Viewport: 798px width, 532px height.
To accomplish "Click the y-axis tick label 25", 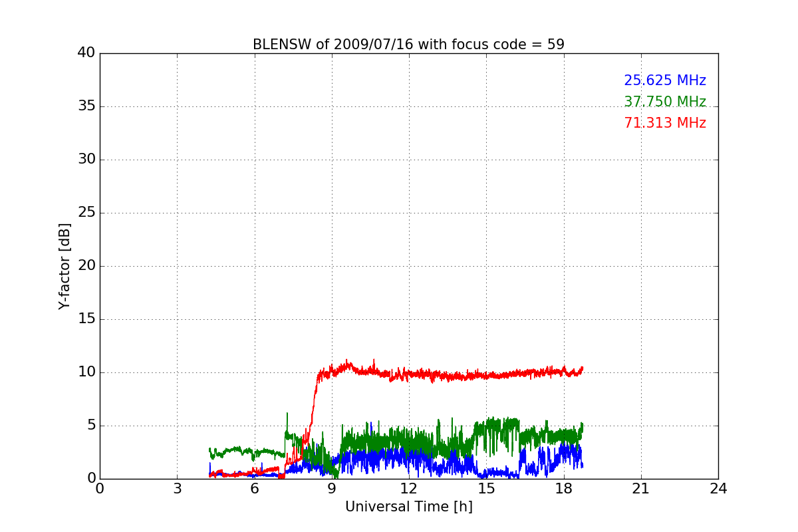I will pos(86,213).
